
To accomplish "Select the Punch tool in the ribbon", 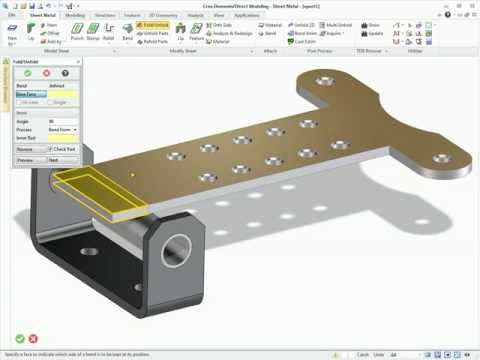I will (77, 32).
